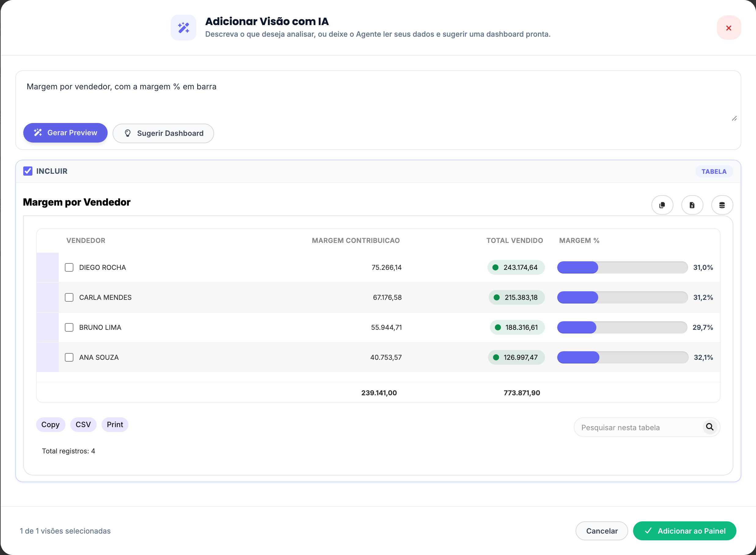The image size is (756, 555).
Task: Select the BRUNO LIMA row checkbox
Action: (69, 327)
